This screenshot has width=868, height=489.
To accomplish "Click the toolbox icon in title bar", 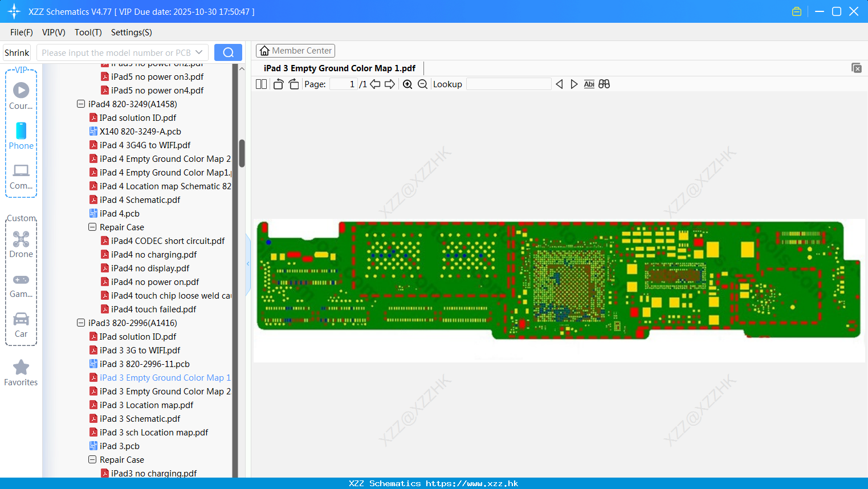I will coord(797,11).
